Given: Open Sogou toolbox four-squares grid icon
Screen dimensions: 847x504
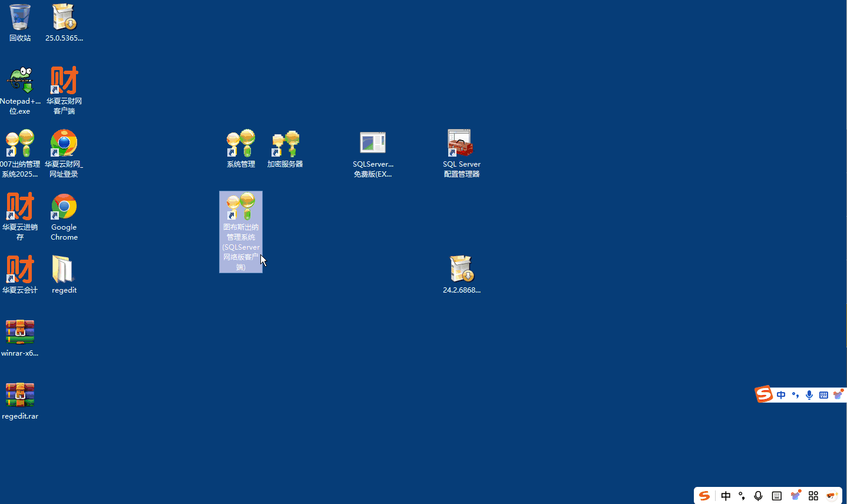Looking at the screenshot, I should point(813,496).
